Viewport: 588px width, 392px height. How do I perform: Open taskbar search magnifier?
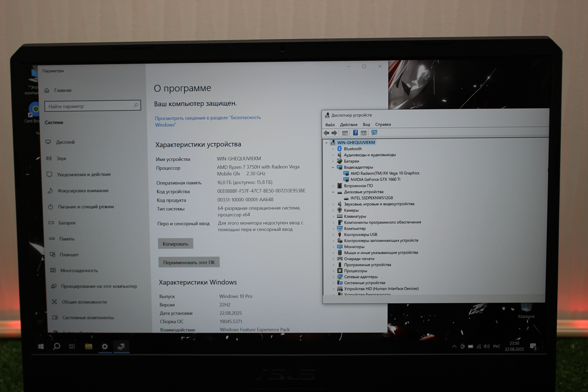point(57,346)
